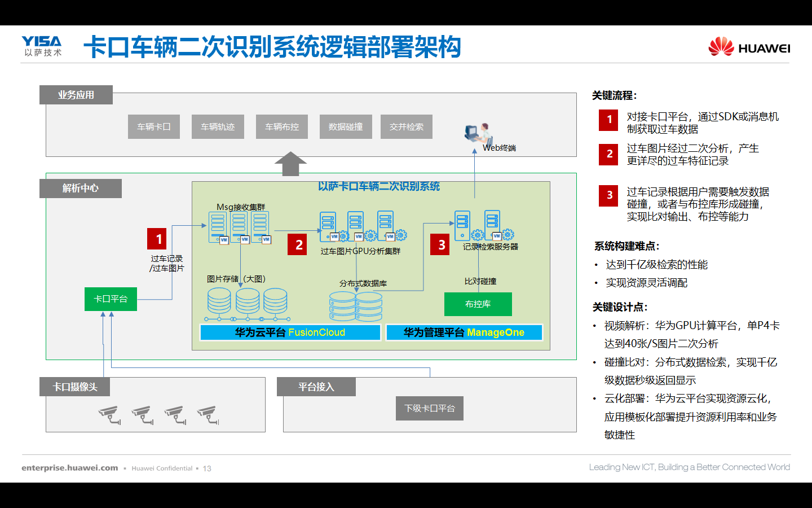This screenshot has width=812, height=508.
Task: Click red badge 1 in 关键流程 list
Action: click(608, 120)
